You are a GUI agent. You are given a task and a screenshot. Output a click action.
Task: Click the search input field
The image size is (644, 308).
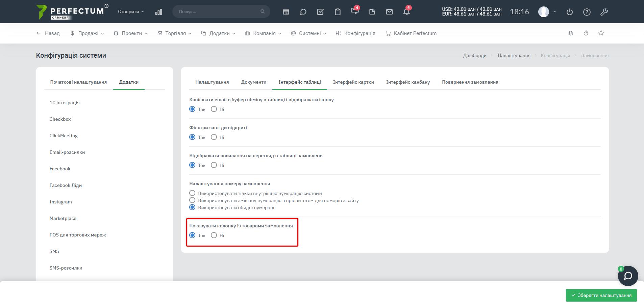tap(218, 11)
